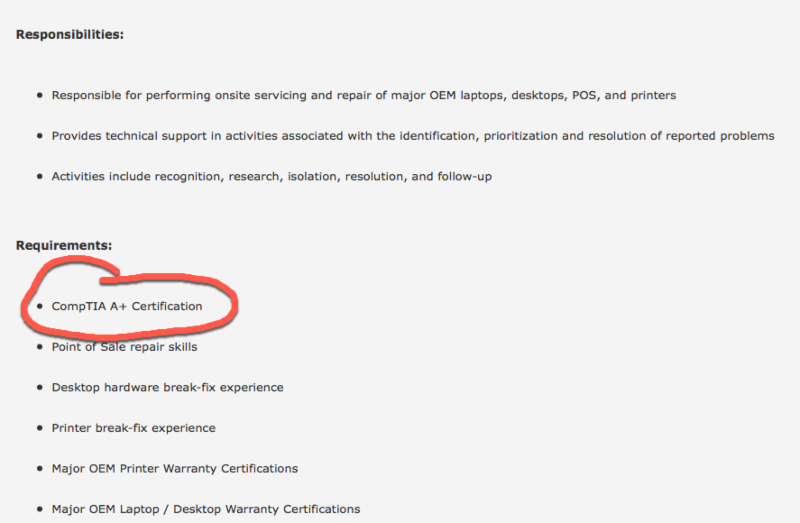Click bullet beside "Responsible for performing onsite"
800x523 pixels.
point(39,95)
